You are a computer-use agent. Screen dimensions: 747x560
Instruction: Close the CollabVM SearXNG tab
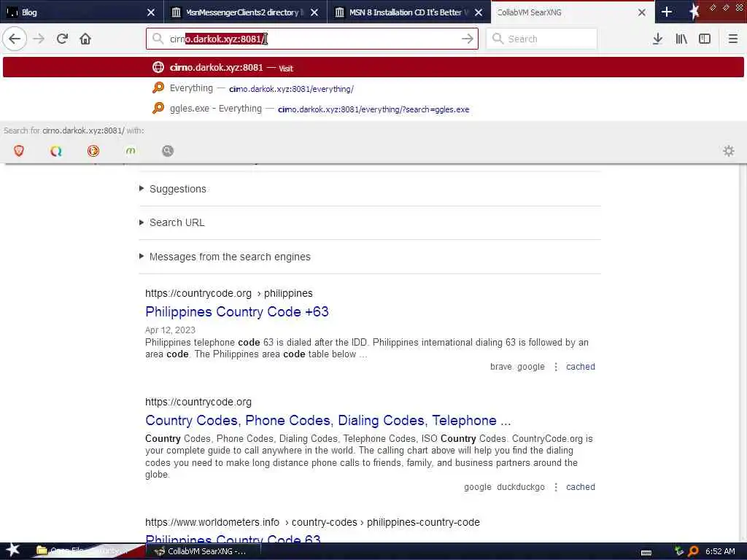(642, 12)
